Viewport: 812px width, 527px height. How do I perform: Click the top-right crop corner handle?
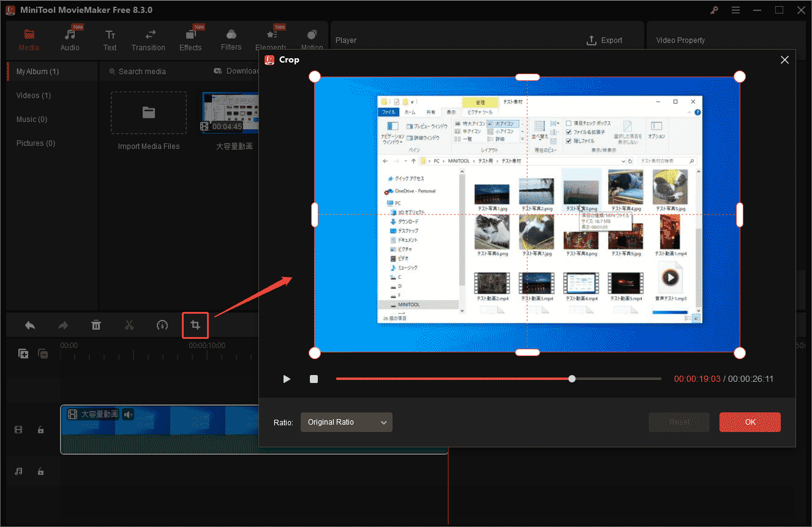tap(740, 77)
